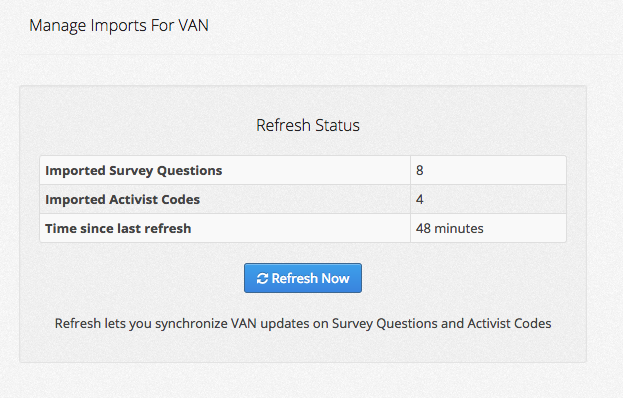
Task: Select the Imported Activist Codes label
Action: click(122, 199)
